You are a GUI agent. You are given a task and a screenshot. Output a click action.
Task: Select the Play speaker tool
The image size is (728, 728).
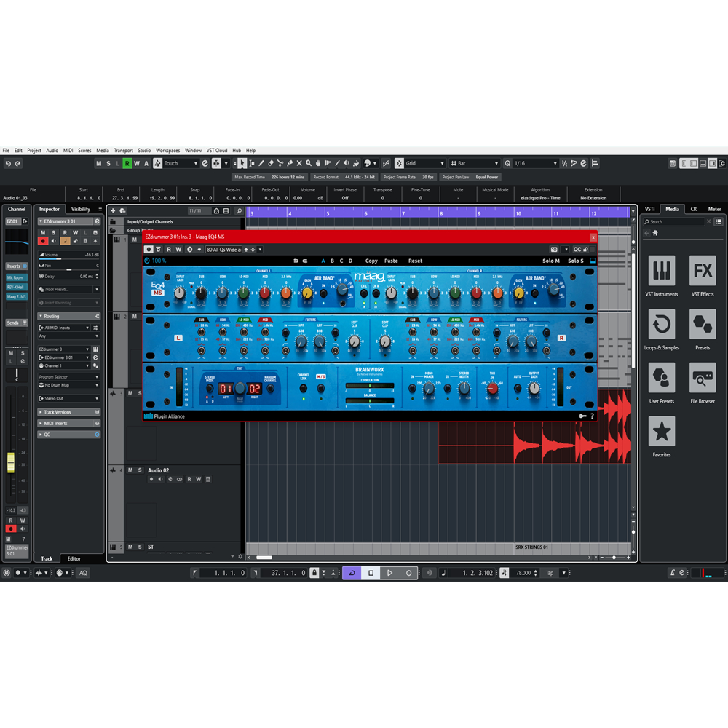click(347, 163)
